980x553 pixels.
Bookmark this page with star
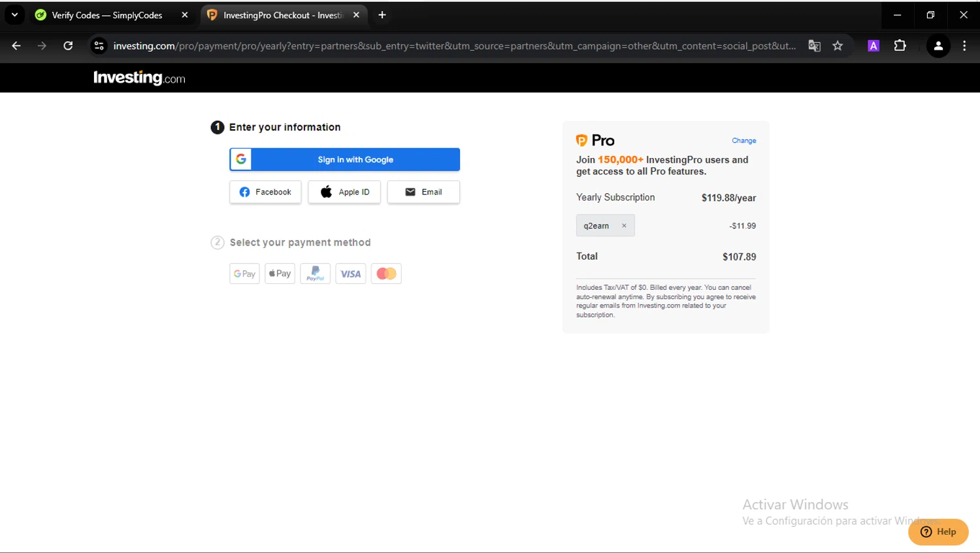(x=838, y=46)
